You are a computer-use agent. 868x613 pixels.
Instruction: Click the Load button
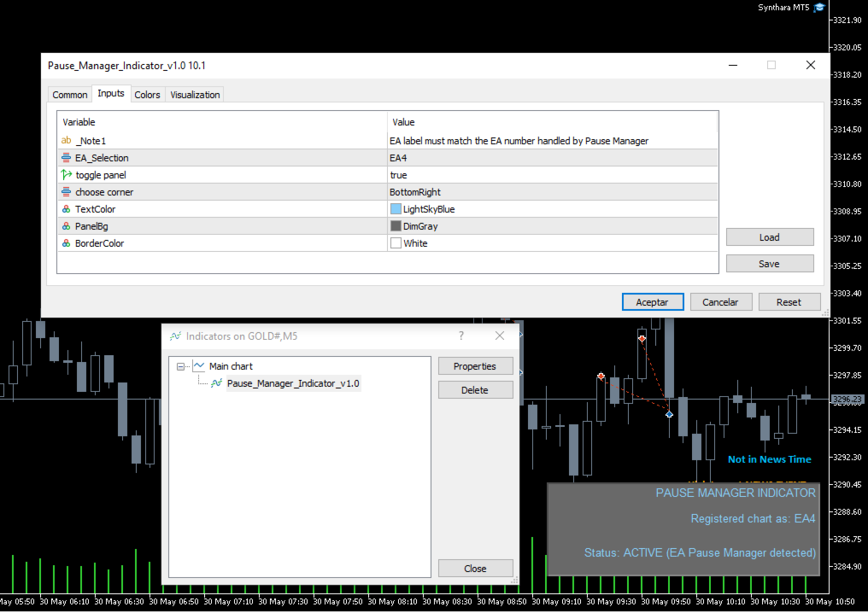tap(770, 237)
